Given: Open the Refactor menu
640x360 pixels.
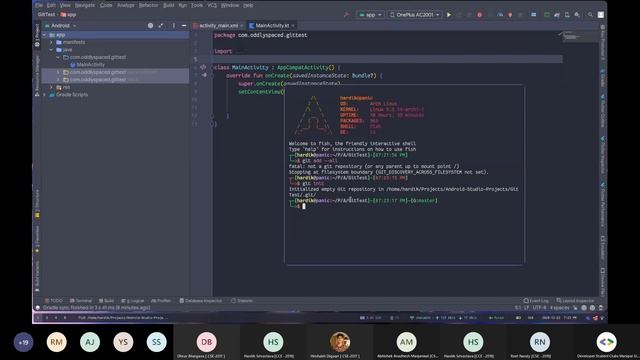Looking at the screenshot, I should pyautogui.click(x=149, y=5).
